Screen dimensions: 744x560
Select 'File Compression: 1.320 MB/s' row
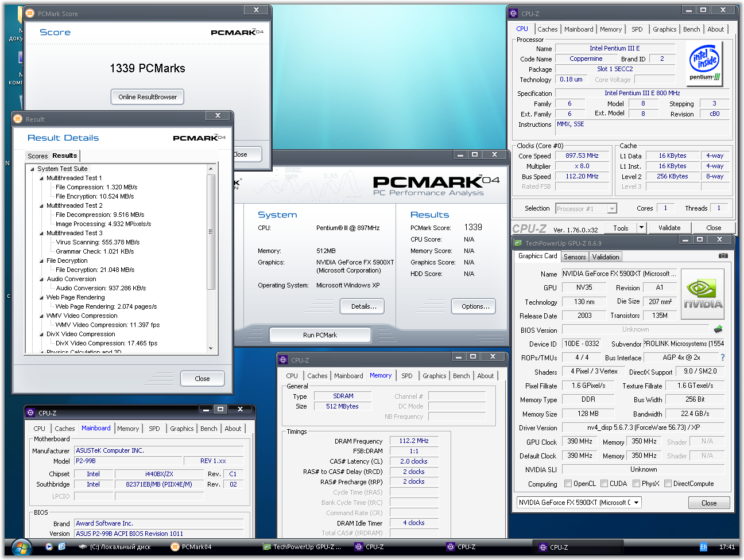pos(96,187)
